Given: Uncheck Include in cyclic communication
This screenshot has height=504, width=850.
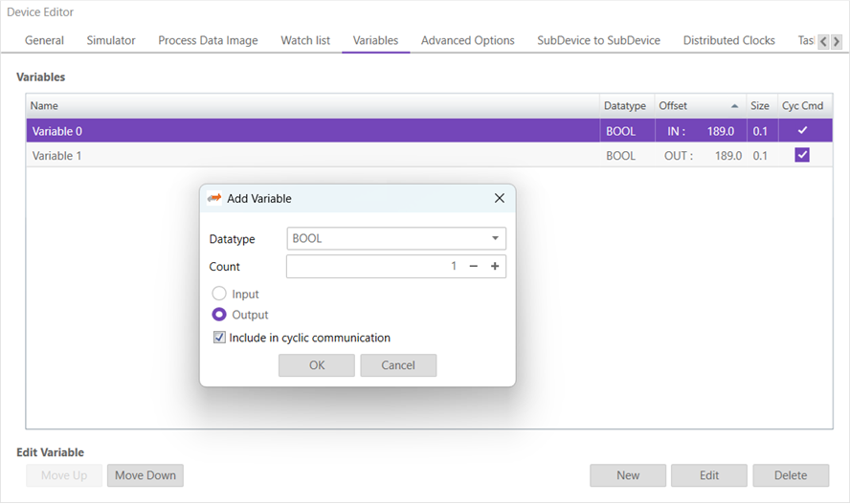Looking at the screenshot, I should pyautogui.click(x=220, y=338).
